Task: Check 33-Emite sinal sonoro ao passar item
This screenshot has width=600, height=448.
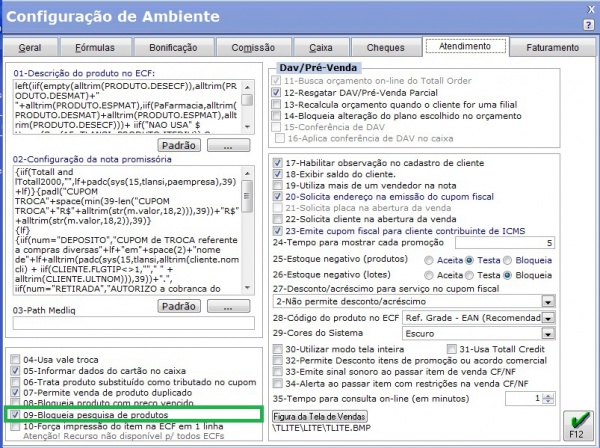Action: coord(277,371)
